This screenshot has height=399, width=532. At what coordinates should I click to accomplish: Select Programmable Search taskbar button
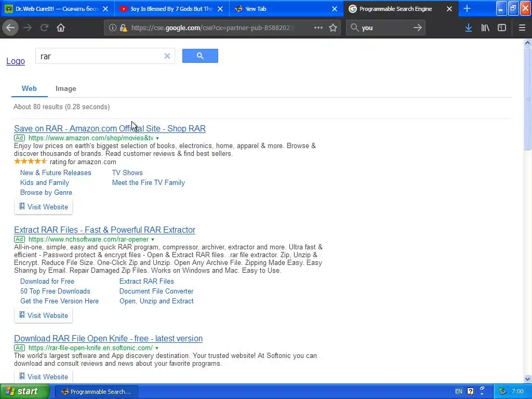96,392
